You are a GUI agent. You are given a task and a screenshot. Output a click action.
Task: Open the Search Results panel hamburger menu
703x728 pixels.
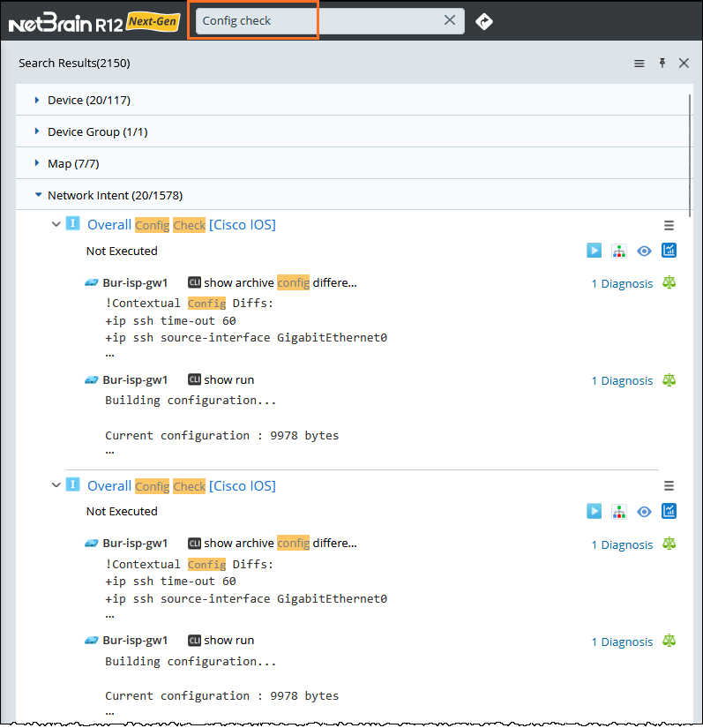click(x=639, y=64)
